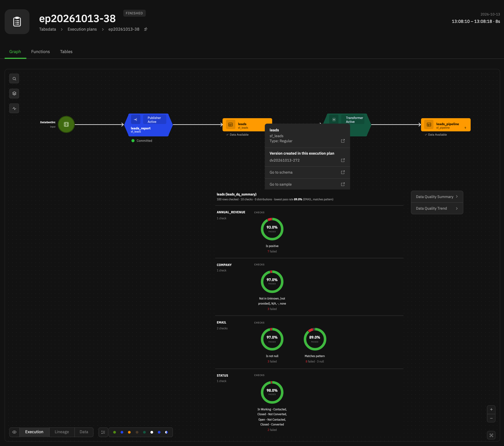Click the FINISHED status badge
This screenshot has height=446, width=504.
coord(134,13)
